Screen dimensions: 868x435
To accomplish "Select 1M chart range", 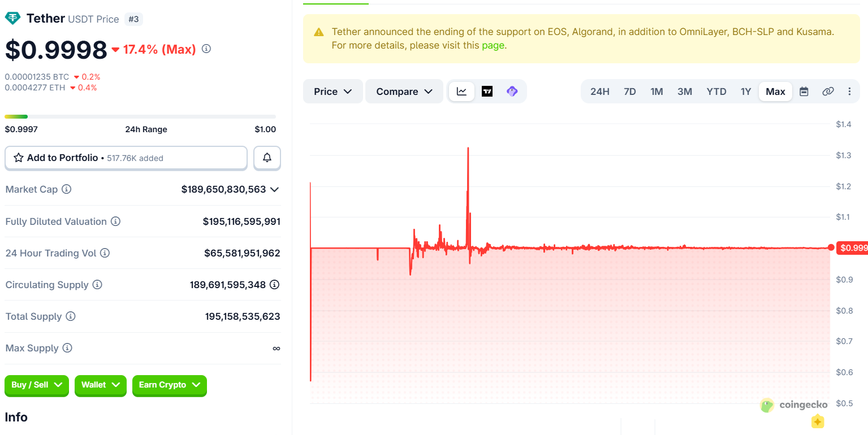I will click(x=657, y=92).
